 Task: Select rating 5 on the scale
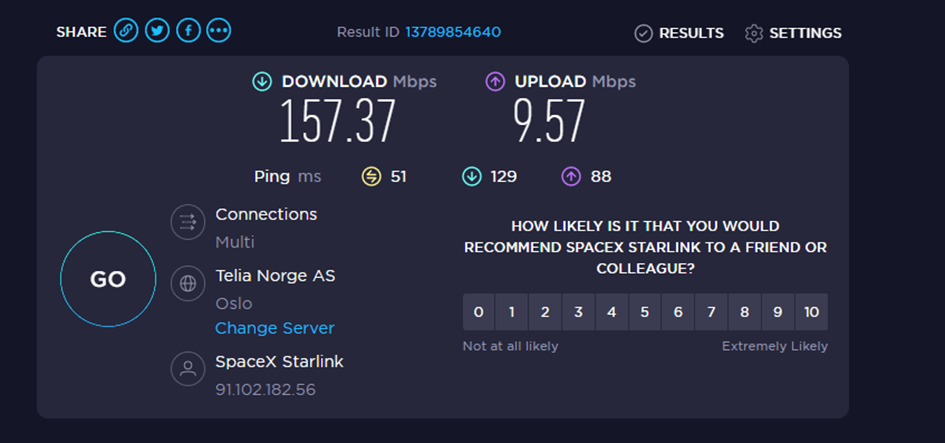(645, 312)
